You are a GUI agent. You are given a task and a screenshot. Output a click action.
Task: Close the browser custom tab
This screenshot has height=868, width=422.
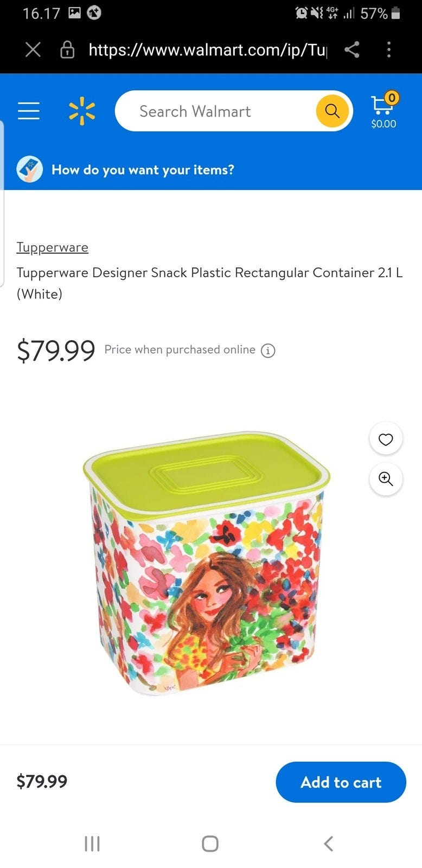(x=33, y=50)
